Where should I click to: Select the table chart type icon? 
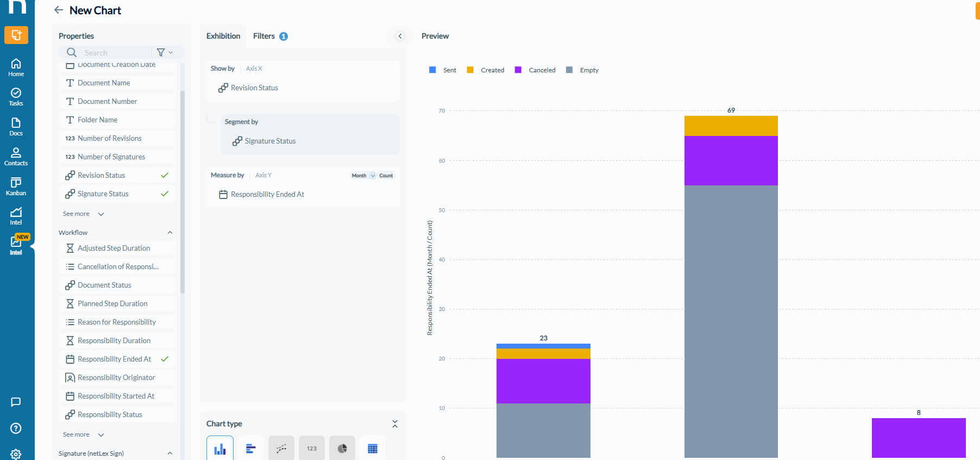373,448
